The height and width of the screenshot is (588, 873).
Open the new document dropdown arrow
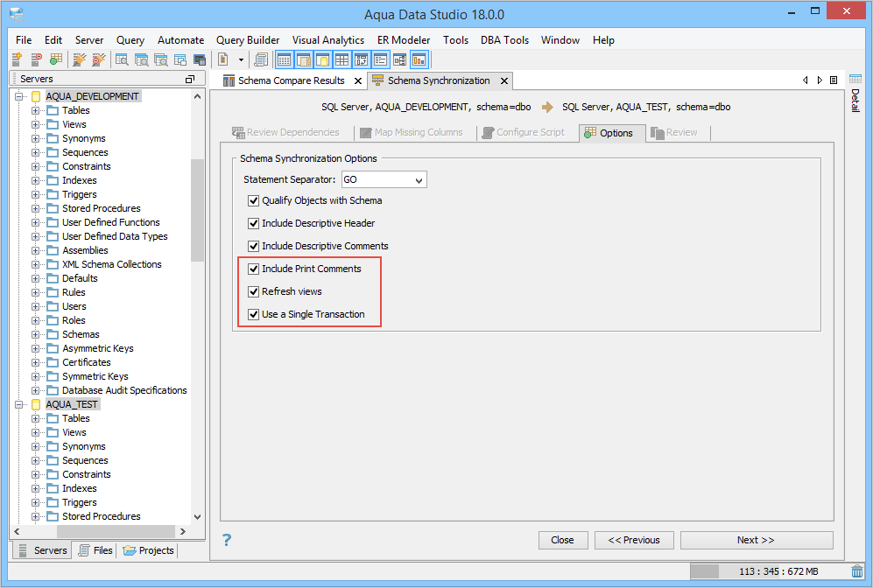[241, 59]
